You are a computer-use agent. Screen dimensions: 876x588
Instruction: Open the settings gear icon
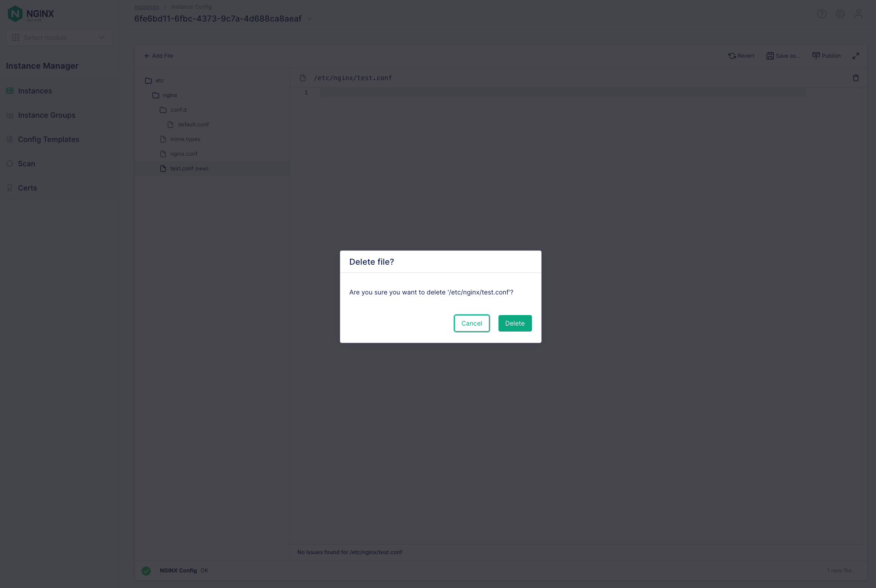pos(840,14)
